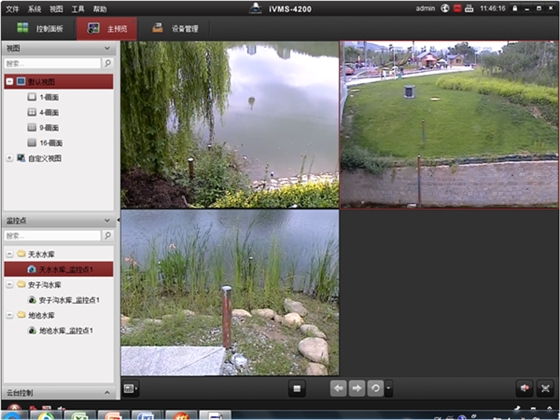Go to the previous page arrow
The width and height of the screenshot is (560, 420).
[x=339, y=389]
